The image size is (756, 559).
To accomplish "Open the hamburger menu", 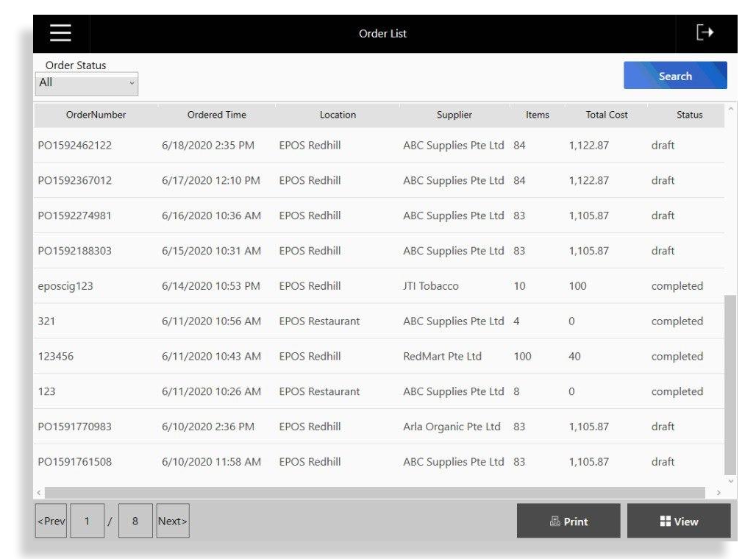I will pyautogui.click(x=60, y=33).
